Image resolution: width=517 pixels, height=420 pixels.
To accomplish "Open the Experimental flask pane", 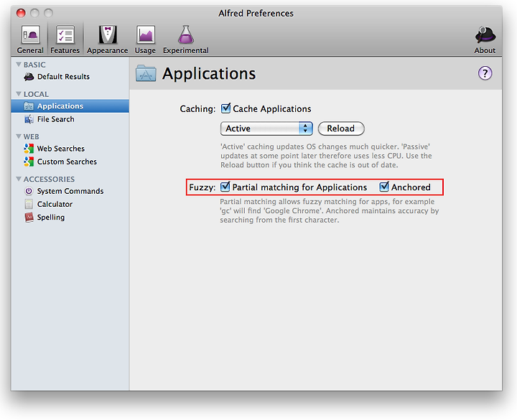I will [x=186, y=39].
